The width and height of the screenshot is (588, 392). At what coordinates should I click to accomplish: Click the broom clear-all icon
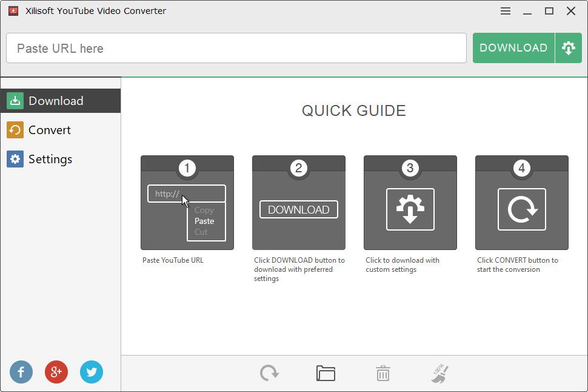[x=440, y=373]
